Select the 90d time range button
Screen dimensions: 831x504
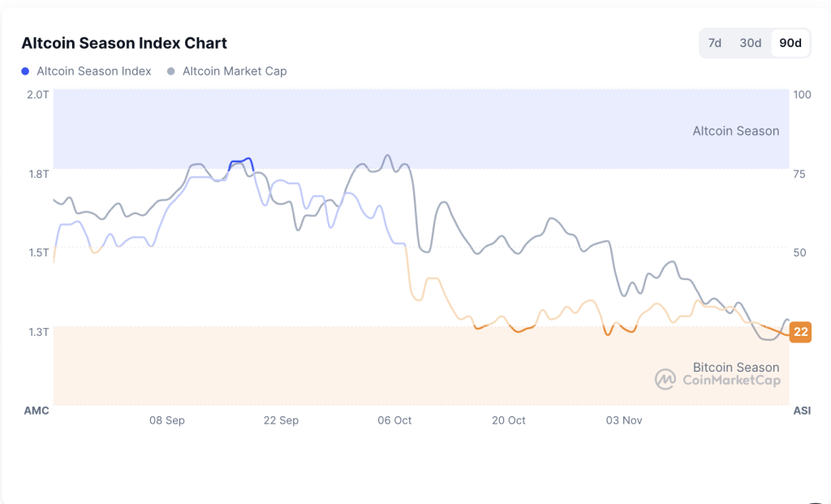[x=789, y=43]
